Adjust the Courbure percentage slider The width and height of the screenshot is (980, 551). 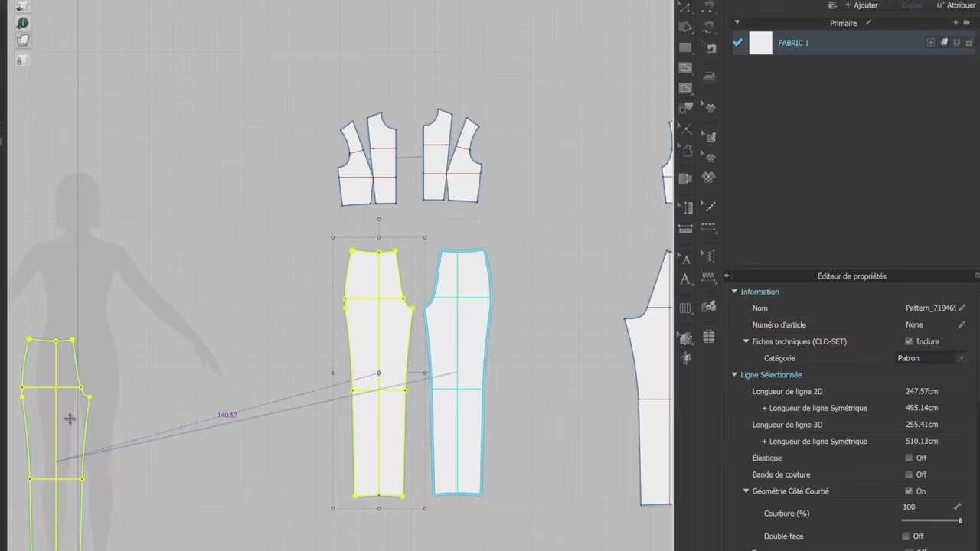pos(960,520)
